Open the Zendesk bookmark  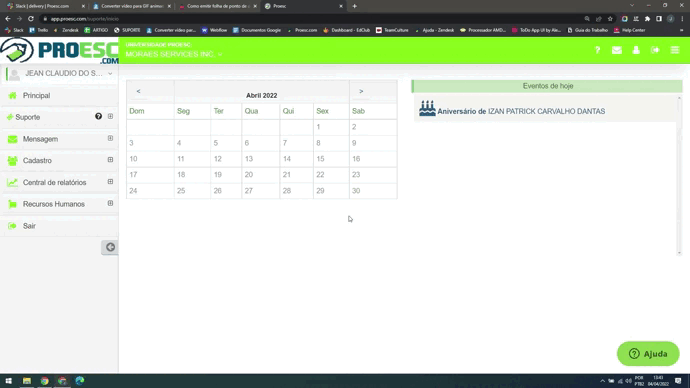(66, 30)
